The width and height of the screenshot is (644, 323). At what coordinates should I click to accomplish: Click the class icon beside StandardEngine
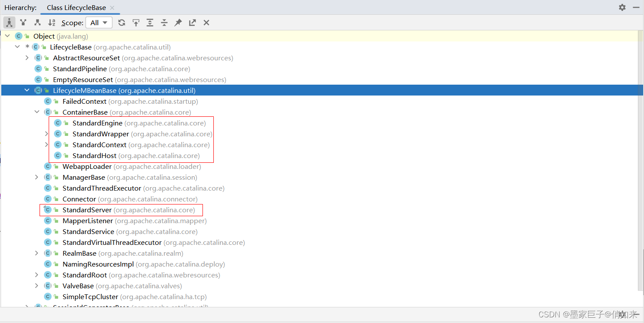pos(58,123)
